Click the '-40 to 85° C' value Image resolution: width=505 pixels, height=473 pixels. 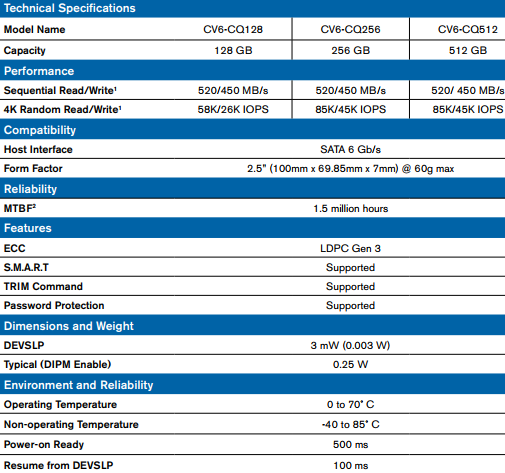pyautogui.click(x=350, y=424)
